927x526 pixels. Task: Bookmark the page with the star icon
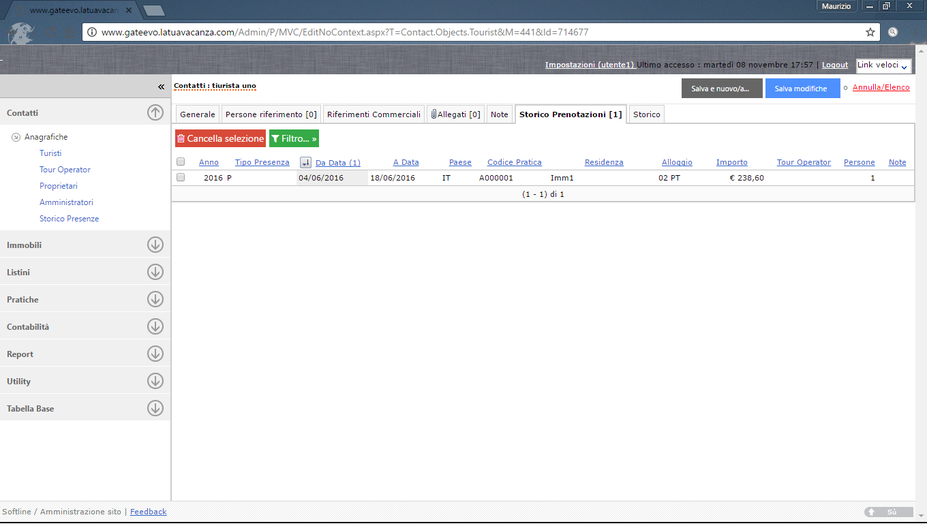[x=870, y=32]
